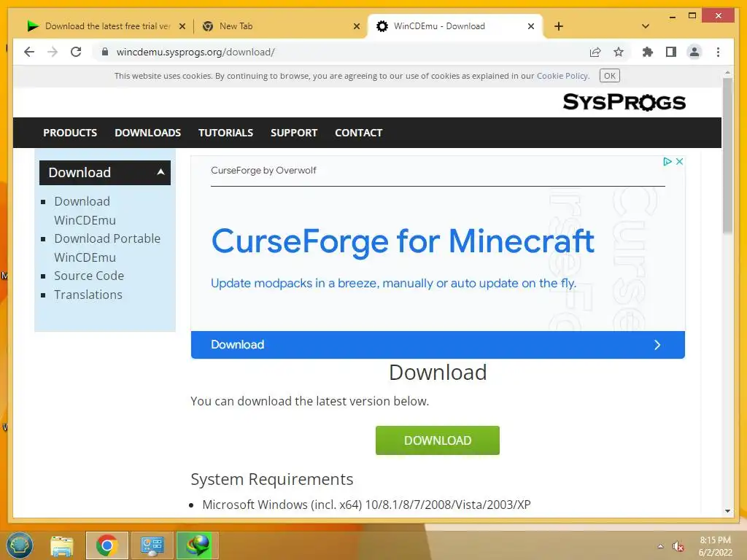Open the Download WinCDEmu sidebar link
The height and width of the screenshot is (560, 747).
click(85, 211)
